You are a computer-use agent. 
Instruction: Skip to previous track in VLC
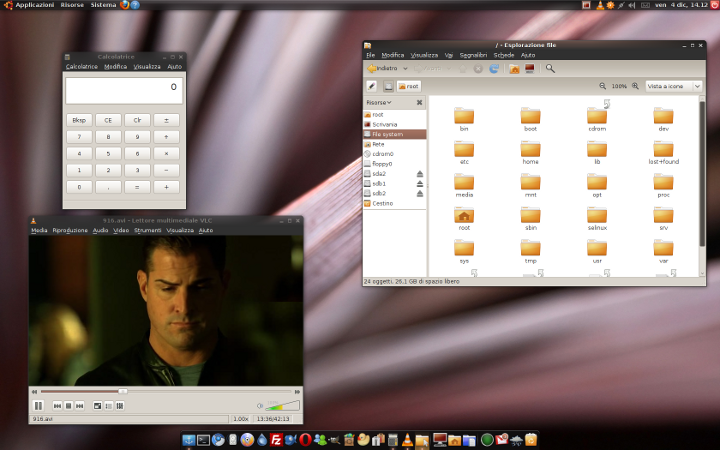tap(57, 406)
